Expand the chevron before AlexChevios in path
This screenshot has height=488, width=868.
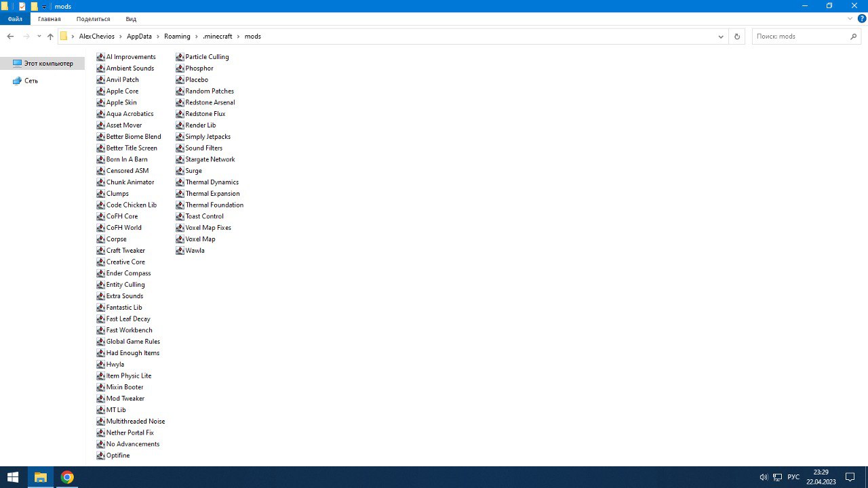coord(73,37)
